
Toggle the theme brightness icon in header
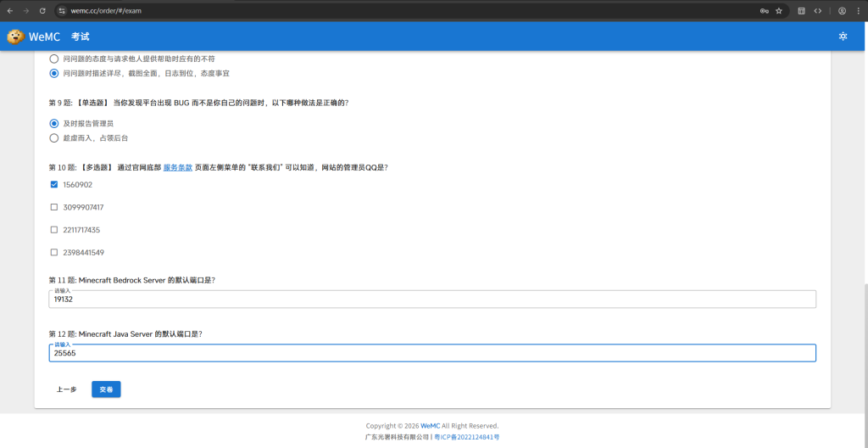(843, 36)
